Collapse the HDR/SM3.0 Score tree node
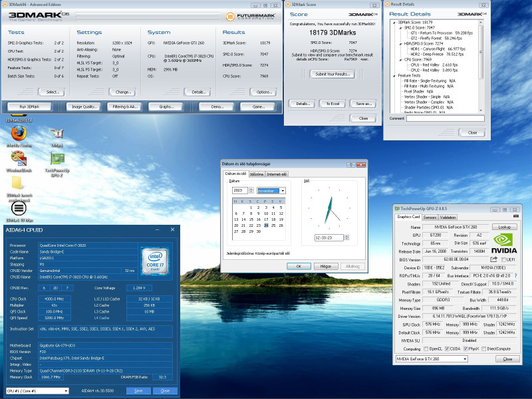This screenshot has width=532, height=399. [x=400, y=44]
